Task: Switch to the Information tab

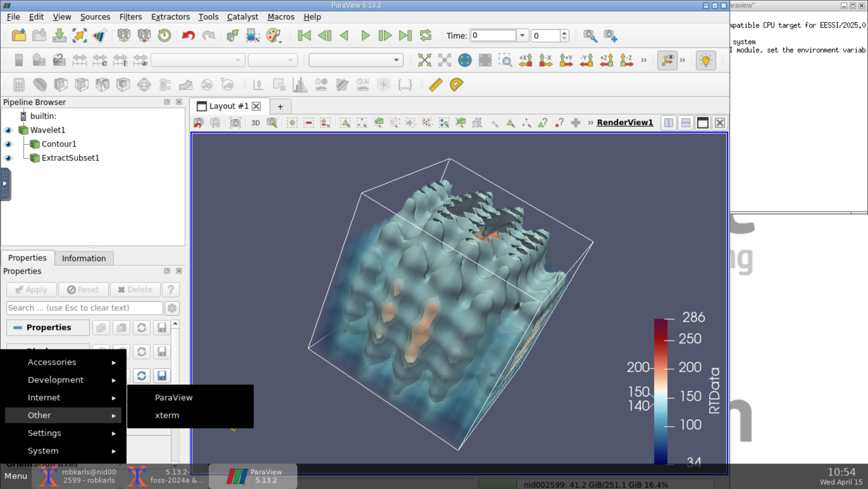Action: [x=84, y=258]
